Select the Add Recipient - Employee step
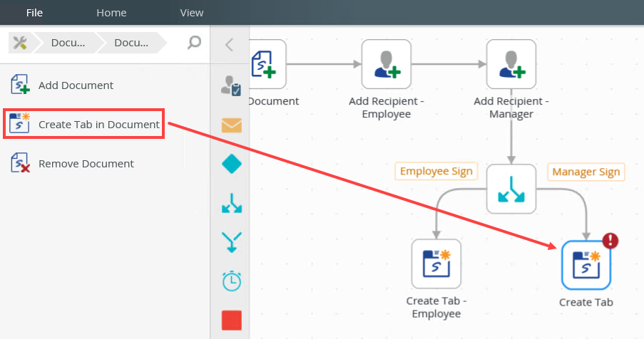 pyautogui.click(x=386, y=64)
